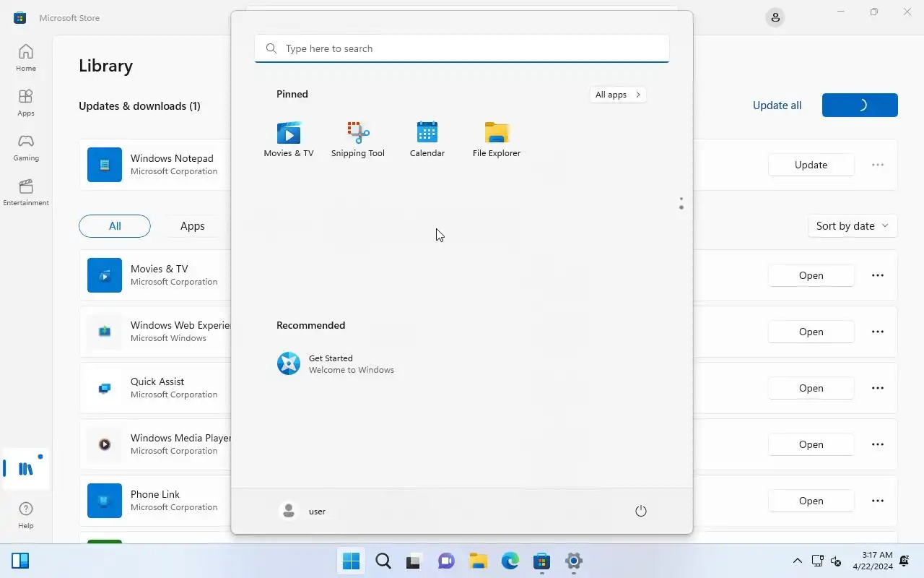More options for Windows Web Experience row
The width and height of the screenshot is (924, 578).
click(878, 332)
